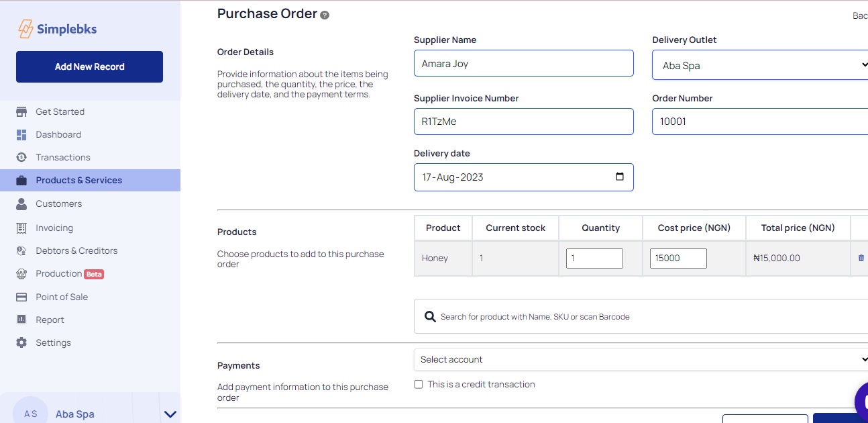
Task: Click the Report chart icon
Action: (x=21, y=320)
